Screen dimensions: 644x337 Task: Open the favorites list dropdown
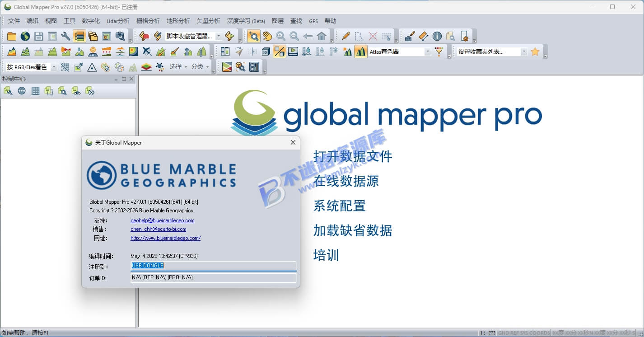coord(524,51)
